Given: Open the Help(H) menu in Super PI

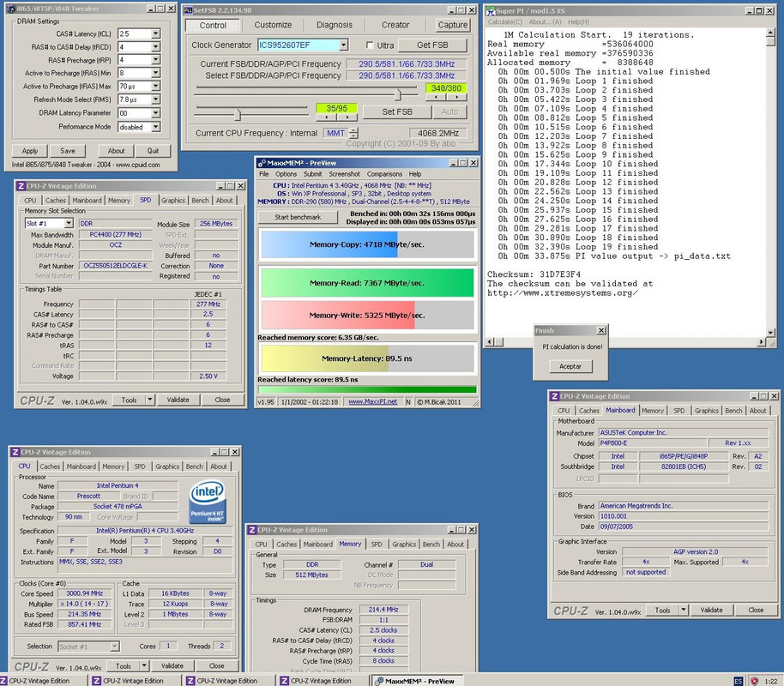Looking at the screenshot, I should [x=578, y=22].
